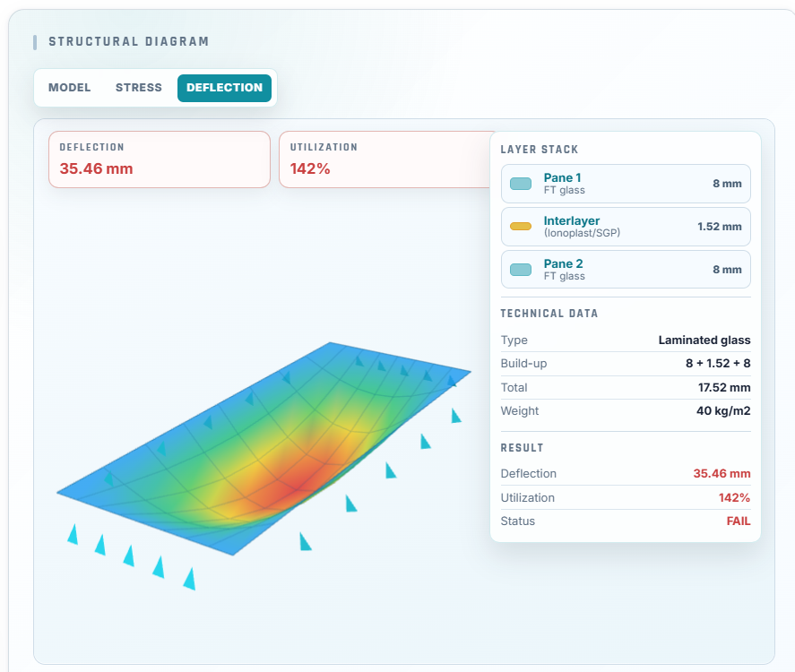The image size is (795, 672).
Task: Click the 'Weight' label
Action: coord(520,411)
